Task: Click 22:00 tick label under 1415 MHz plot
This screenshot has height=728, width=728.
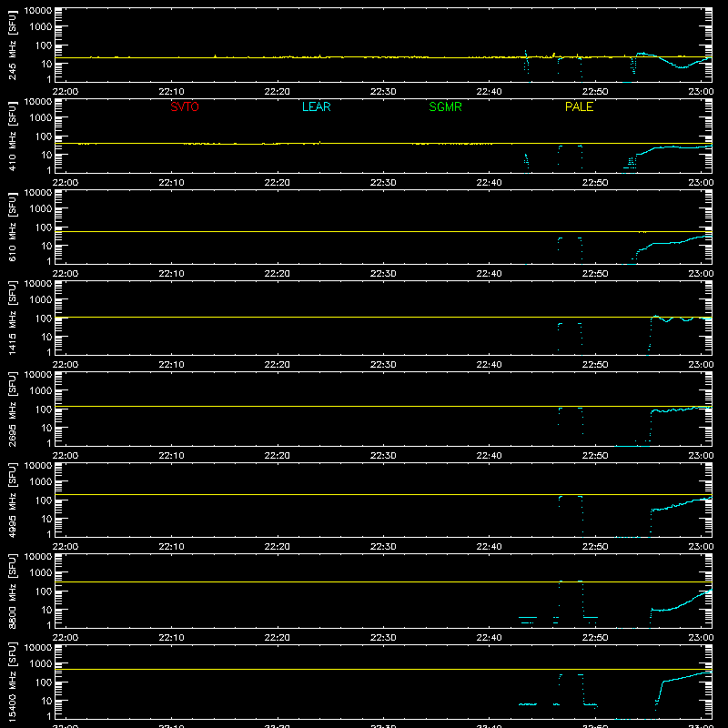Action: 66,365
